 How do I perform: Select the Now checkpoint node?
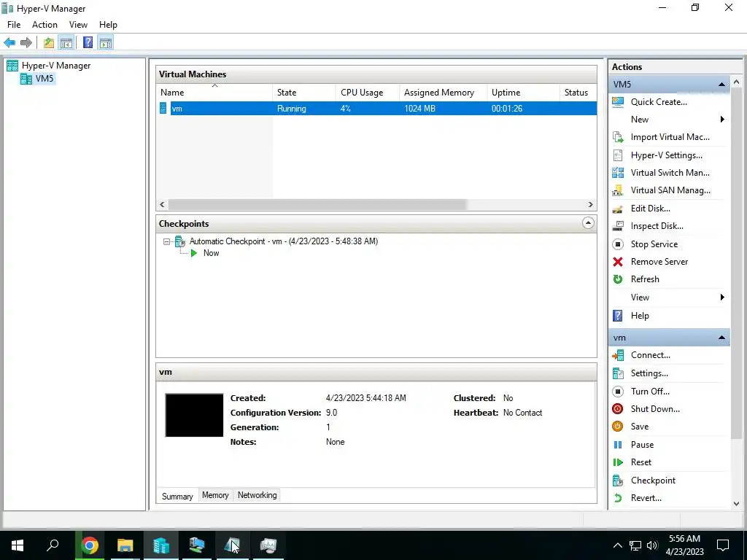211,253
